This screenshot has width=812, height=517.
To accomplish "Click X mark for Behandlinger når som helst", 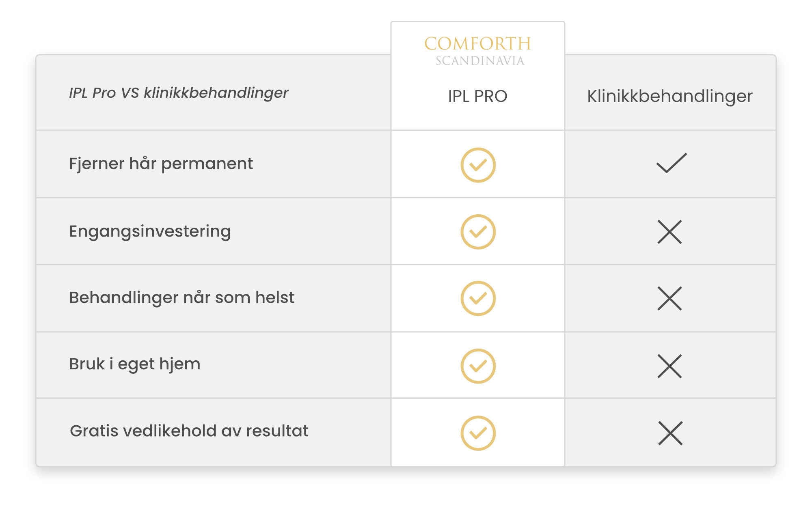I will click(669, 299).
